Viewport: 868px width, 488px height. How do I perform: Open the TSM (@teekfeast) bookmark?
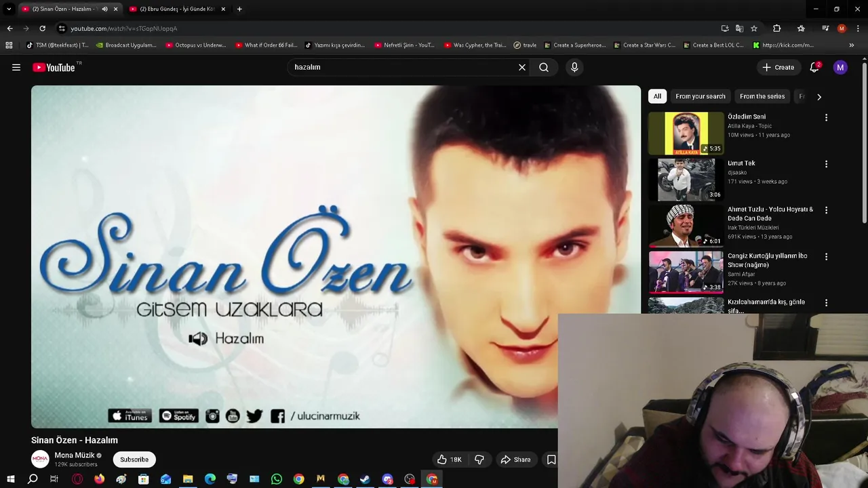57,45
